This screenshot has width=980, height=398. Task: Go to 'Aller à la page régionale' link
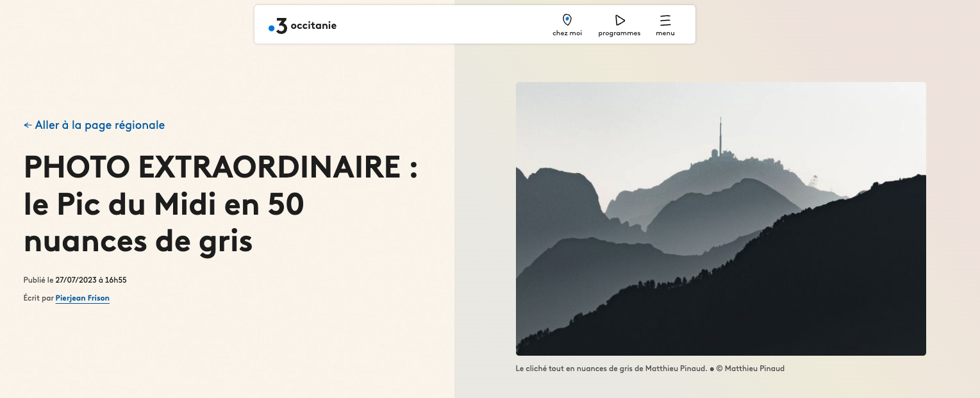click(99, 126)
